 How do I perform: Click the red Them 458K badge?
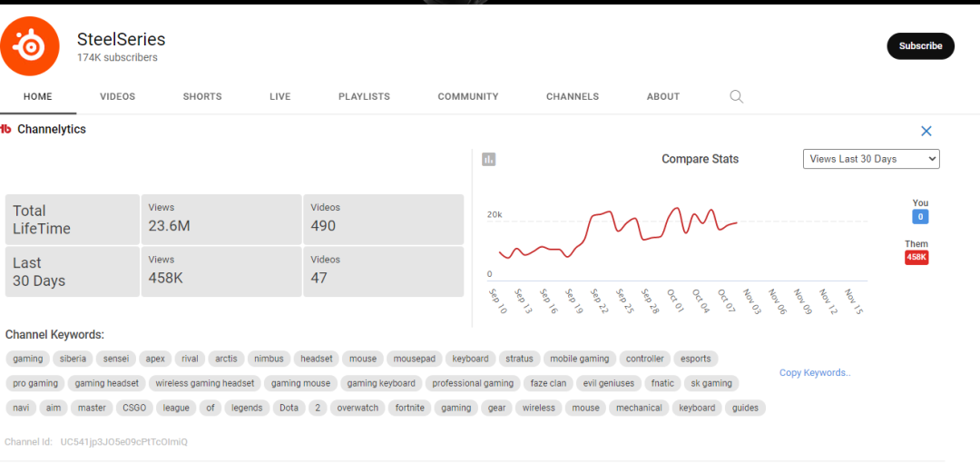(x=916, y=257)
